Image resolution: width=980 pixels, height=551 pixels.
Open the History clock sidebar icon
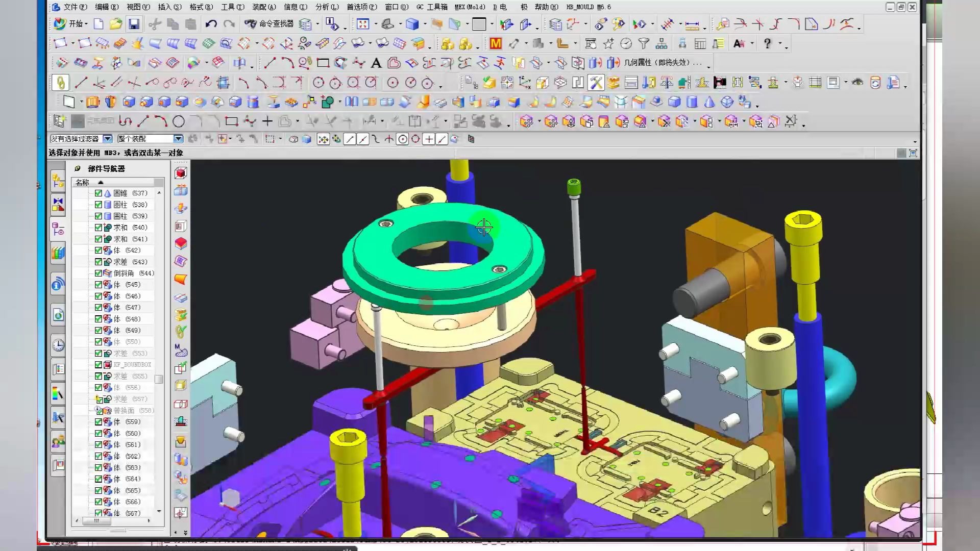[x=58, y=345]
